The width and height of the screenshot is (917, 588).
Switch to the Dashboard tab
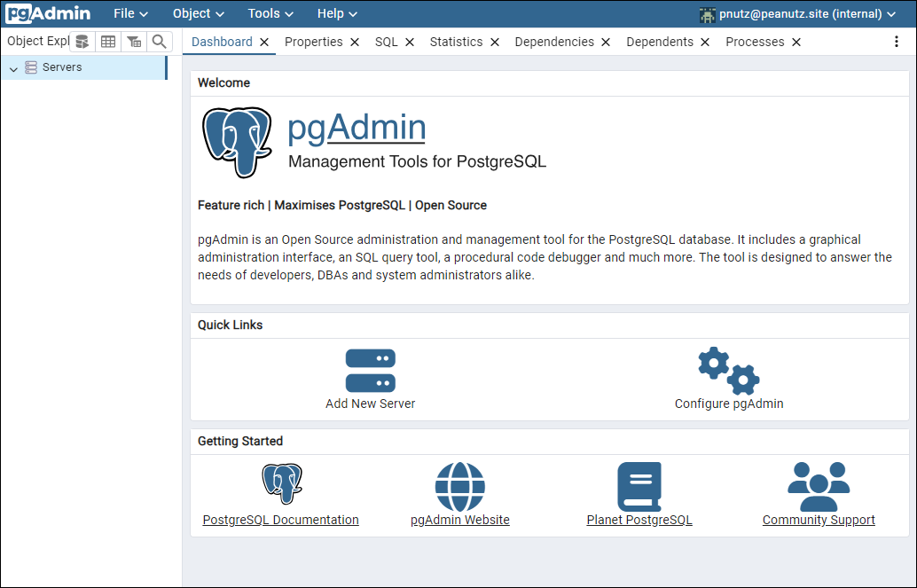pyautogui.click(x=223, y=42)
